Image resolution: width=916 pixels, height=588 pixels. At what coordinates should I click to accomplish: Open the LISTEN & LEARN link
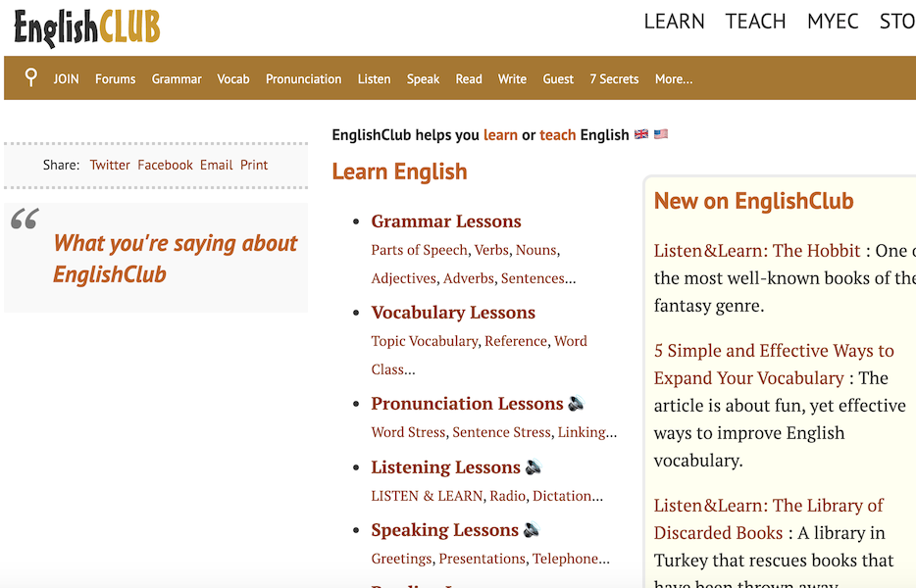427,495
